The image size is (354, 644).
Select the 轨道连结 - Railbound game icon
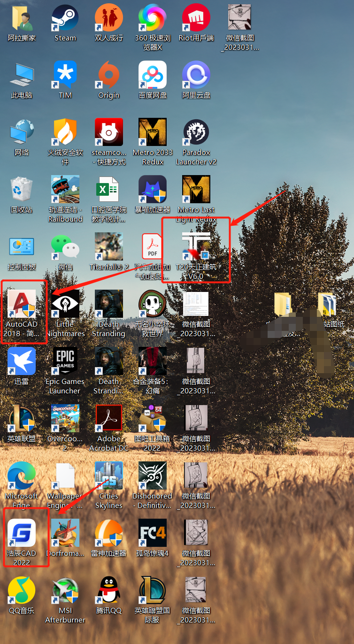click(65, 190)
